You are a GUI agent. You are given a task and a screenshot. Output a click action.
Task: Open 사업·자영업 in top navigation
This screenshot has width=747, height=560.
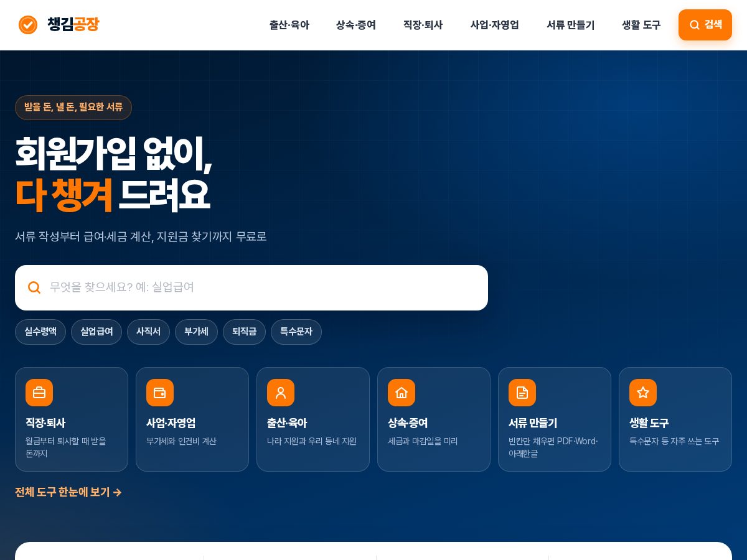[495, 25]
